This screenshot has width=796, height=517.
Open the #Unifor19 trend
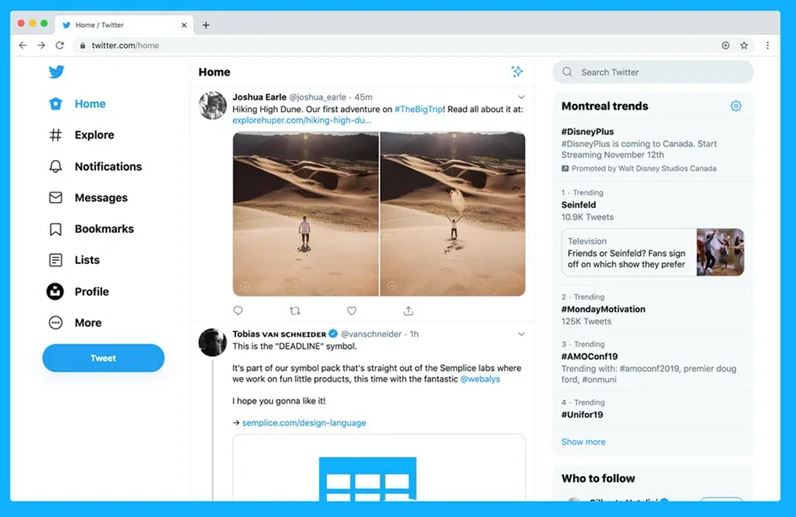pos(652,409)
